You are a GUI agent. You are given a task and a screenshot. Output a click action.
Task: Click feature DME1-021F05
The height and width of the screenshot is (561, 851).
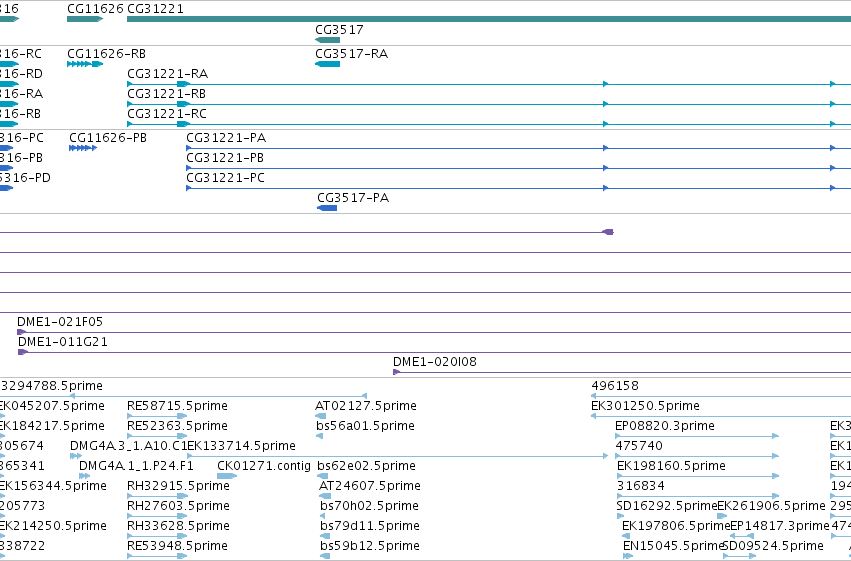(x=60, y=322)
